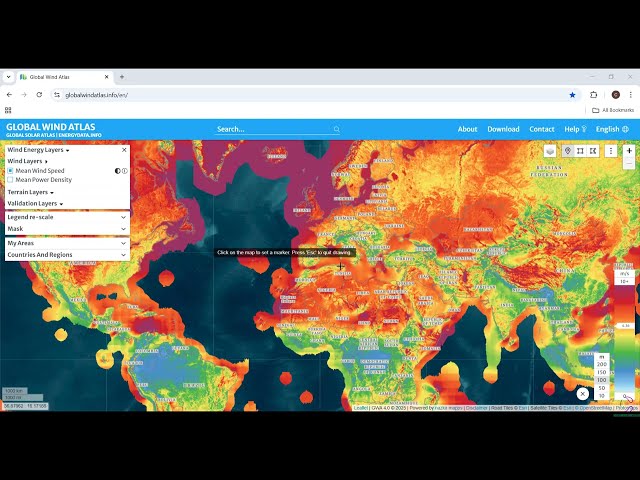The height and width of the screenshot is (480, 640).
Task: Open the apps grid in bookmarks bar
Action: click(x=8, y=110)
